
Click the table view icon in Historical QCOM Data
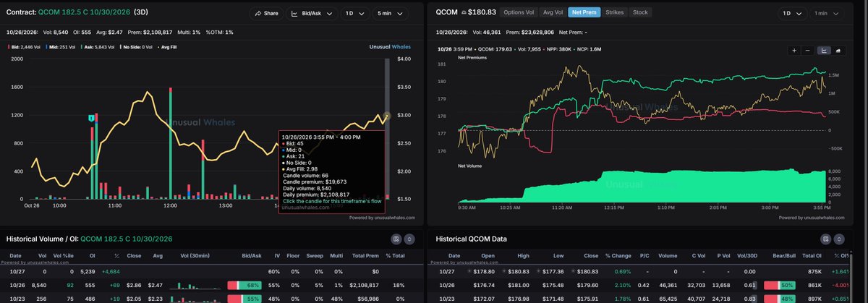pyautogui.click(x=825, y=238)
